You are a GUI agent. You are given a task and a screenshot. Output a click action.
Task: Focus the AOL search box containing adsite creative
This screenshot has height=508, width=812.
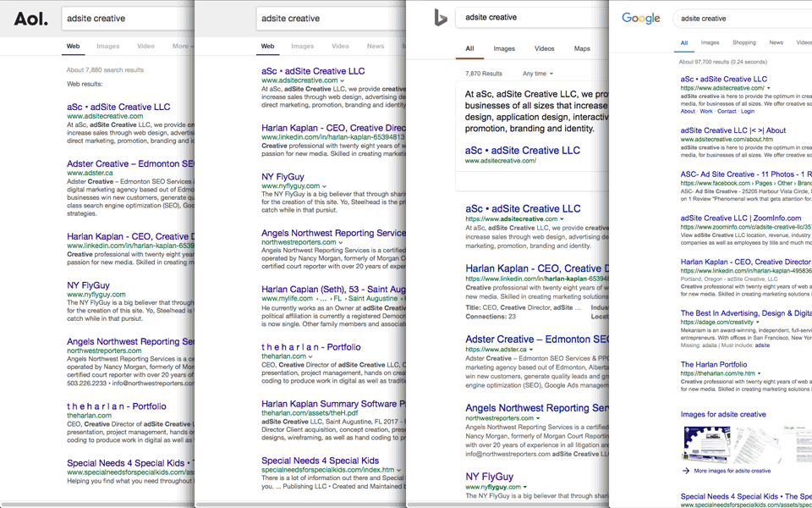128,18
